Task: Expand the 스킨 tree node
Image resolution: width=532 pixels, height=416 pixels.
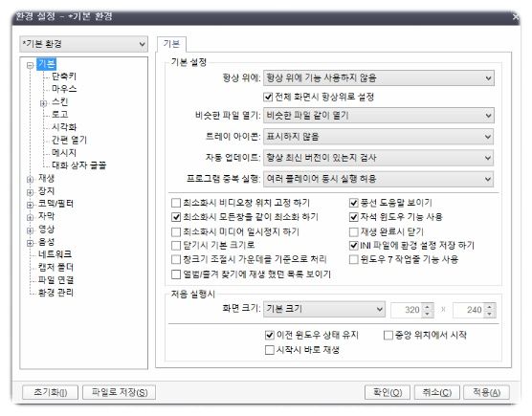Action: click(43, 102)
